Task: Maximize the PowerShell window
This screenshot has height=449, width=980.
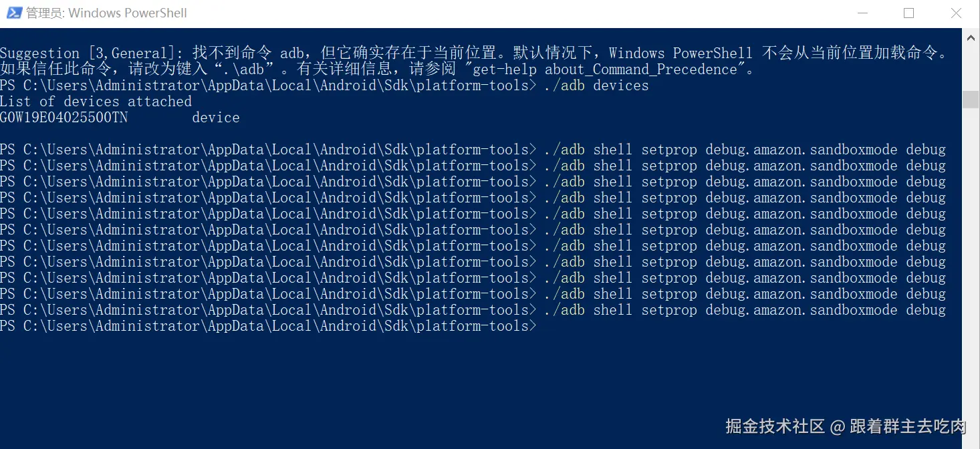Action: tap(908, 13)
